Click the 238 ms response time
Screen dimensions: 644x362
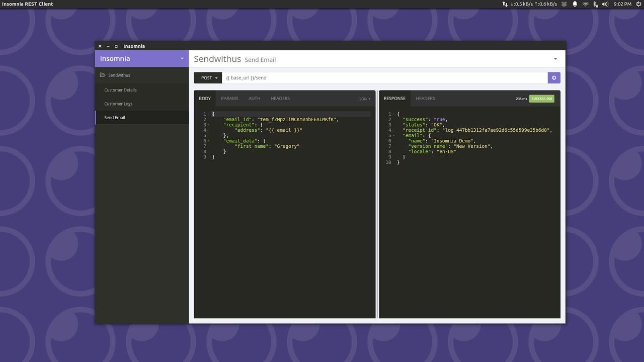521,99
